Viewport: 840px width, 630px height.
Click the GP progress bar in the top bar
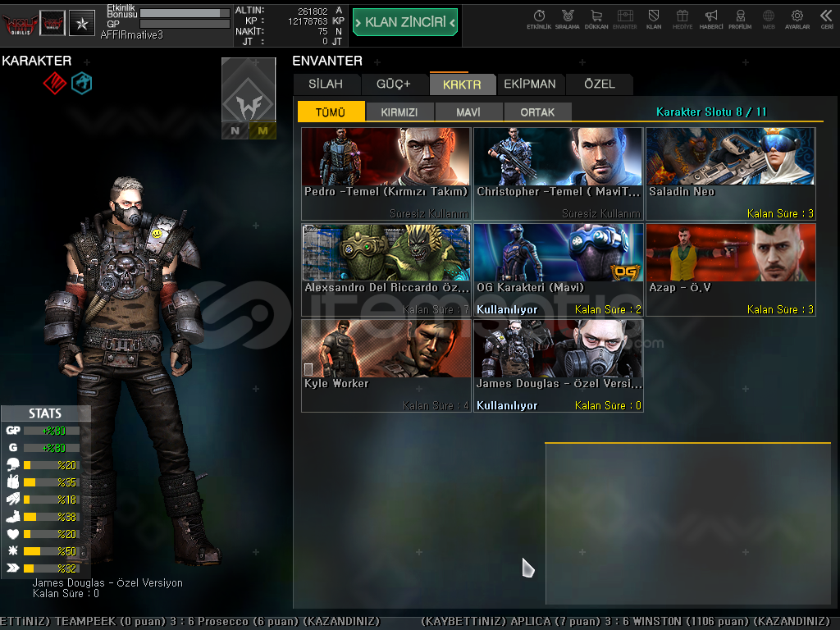click(185, 24)
